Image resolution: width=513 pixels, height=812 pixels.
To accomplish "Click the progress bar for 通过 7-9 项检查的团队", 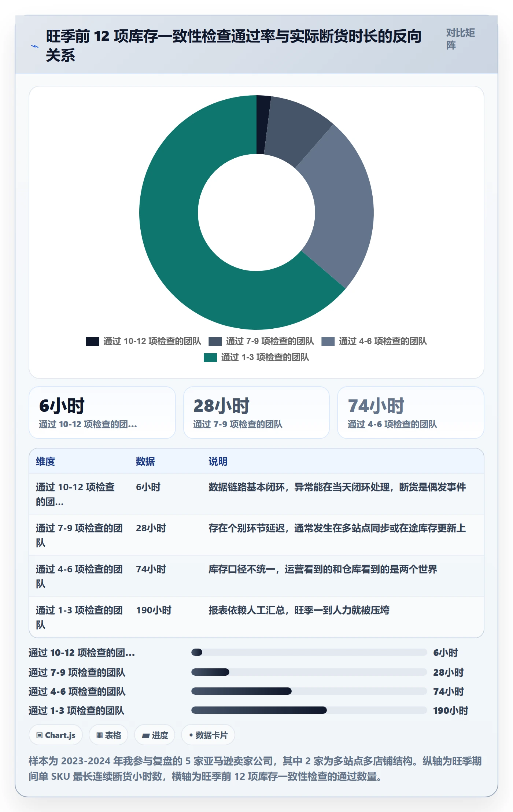I will [309, 672].
